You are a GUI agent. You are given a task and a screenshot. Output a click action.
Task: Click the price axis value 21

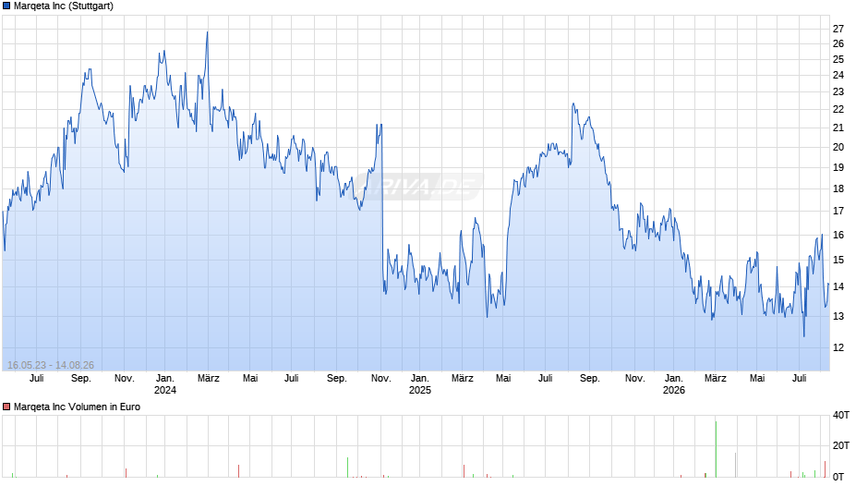point(838,128)
